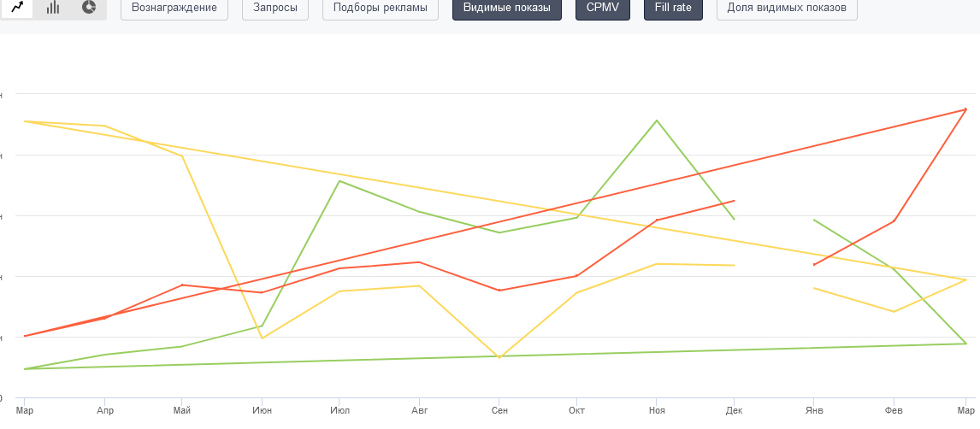
Task: Show the Доля видимых показов metric
Action: [x=787, y=8]
